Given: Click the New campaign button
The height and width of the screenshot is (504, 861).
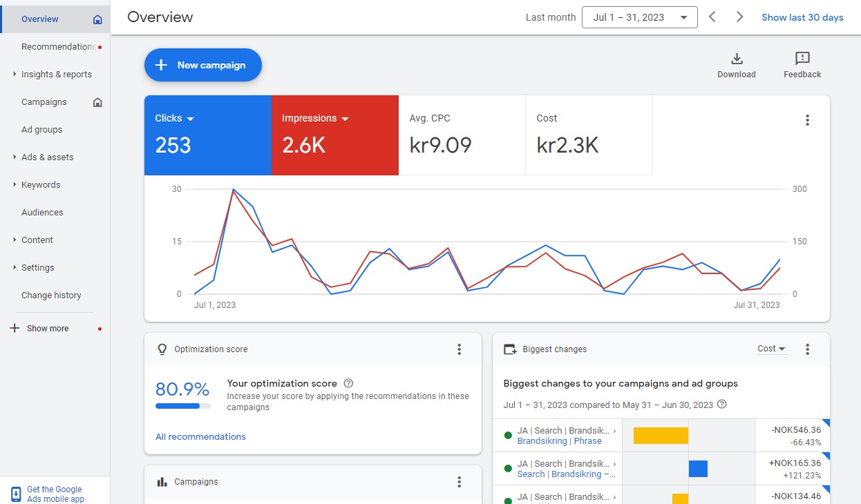Looking at the screenshot, I should coord(202,65).
